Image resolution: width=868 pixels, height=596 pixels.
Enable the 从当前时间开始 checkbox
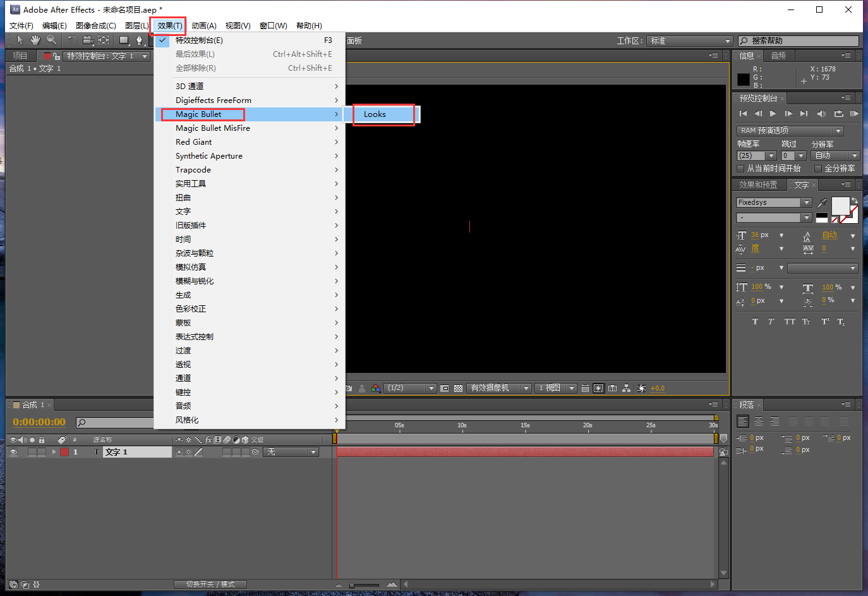click(741, 169)
